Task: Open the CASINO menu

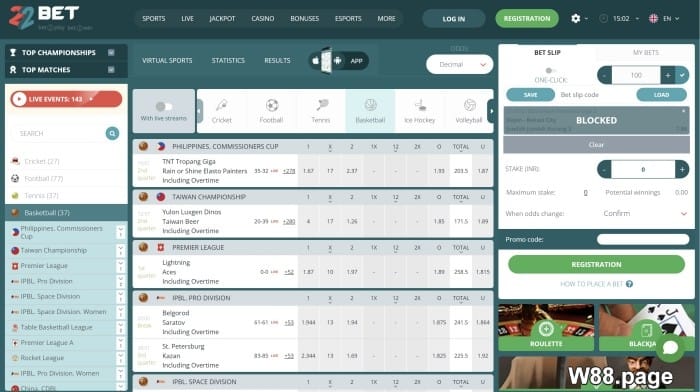Action: [x=262, y=19]
